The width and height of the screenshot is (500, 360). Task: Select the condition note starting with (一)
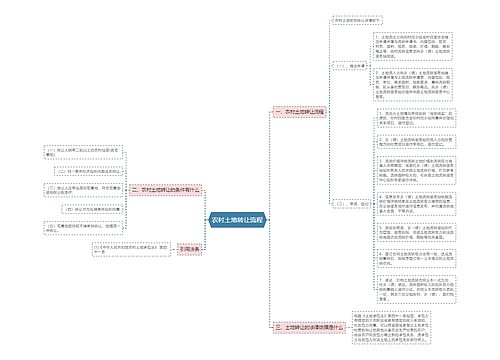click(83, 153)
